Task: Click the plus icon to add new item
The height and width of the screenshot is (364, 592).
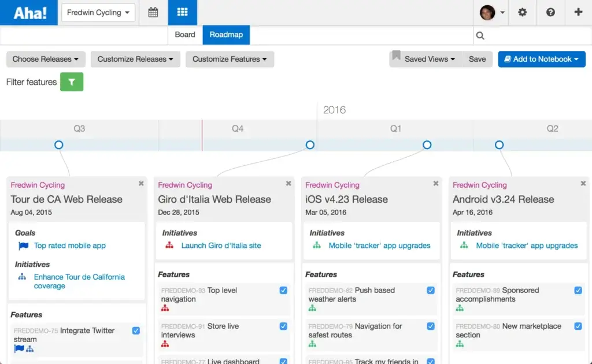Action: click(x=578, y=12)
